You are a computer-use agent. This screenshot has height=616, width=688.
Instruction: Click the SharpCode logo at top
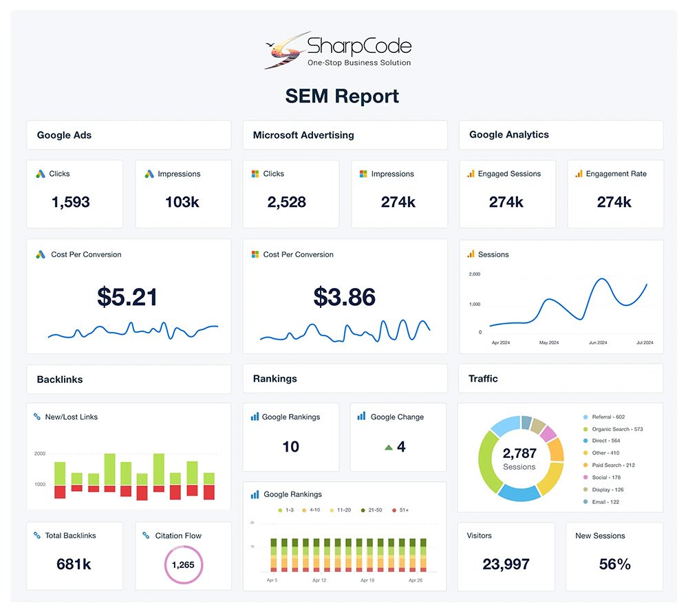click(338, 50)
